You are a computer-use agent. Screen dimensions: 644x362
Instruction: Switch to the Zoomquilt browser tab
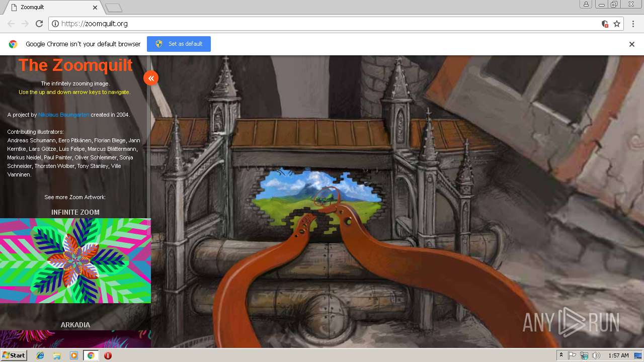click(x=53, y=8)
